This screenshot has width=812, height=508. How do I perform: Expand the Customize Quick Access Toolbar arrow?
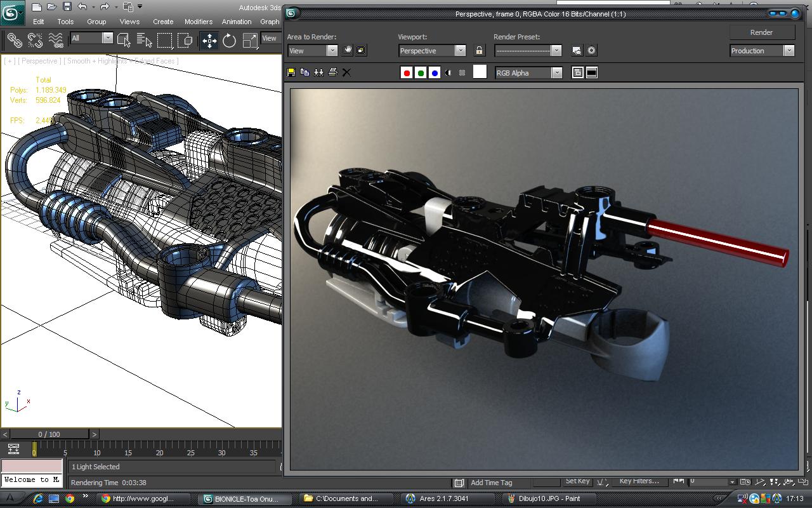[x=140, y=7]
